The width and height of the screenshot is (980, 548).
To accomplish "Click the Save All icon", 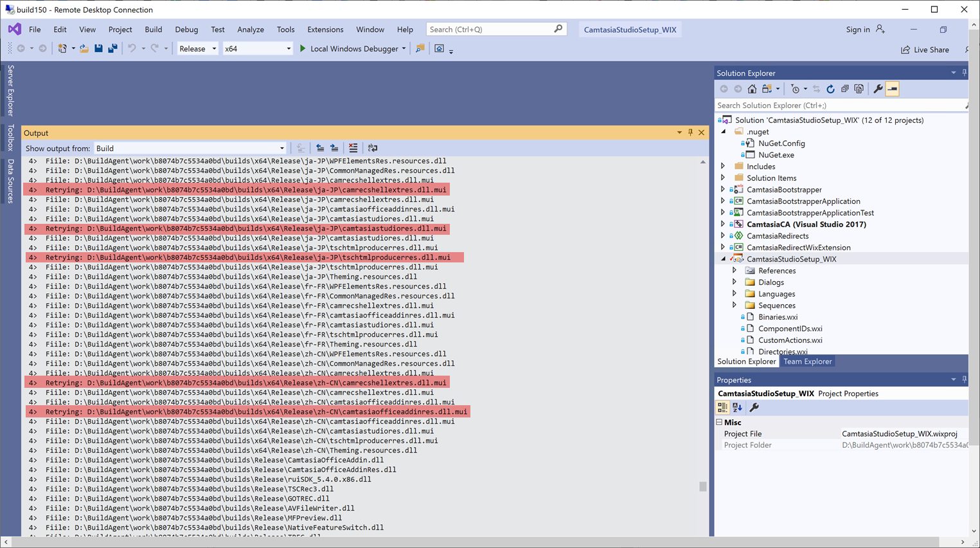I will coord(112,49).
